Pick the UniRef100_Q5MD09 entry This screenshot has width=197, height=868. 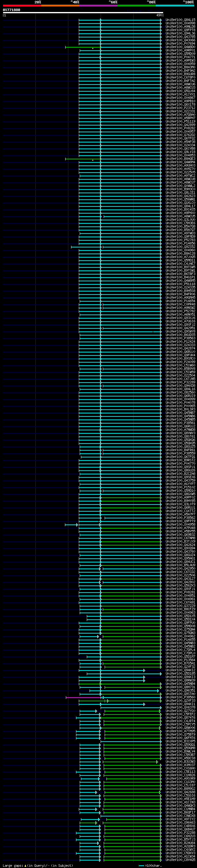tap(180, 54)
